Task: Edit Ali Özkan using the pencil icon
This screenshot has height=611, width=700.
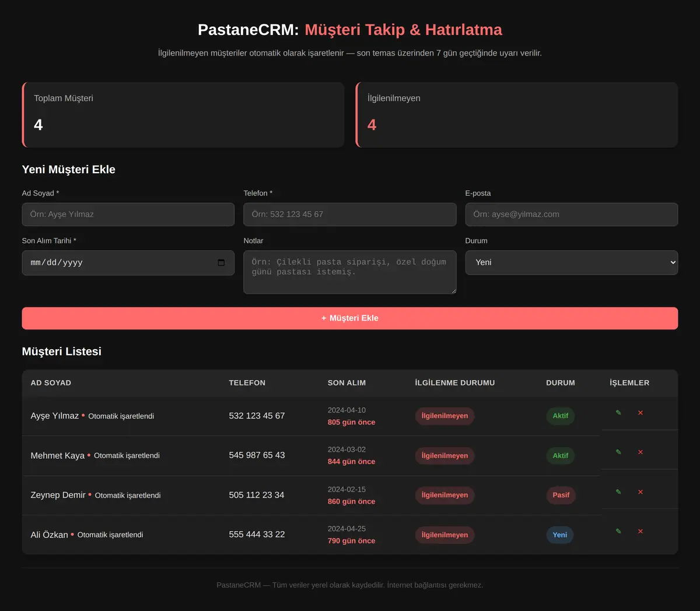Action: pyautogui.click(x=618, y=531)
